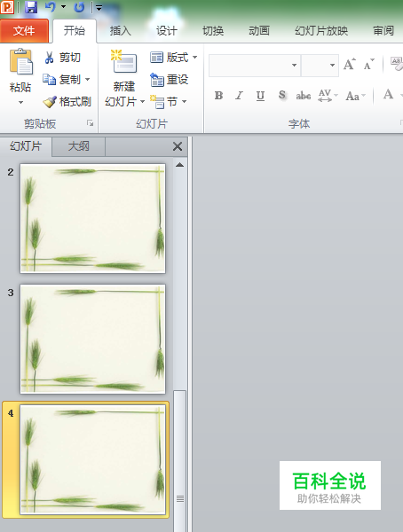Click the PowerPoint application icon
403x532 pixels.
click(7, 7)
